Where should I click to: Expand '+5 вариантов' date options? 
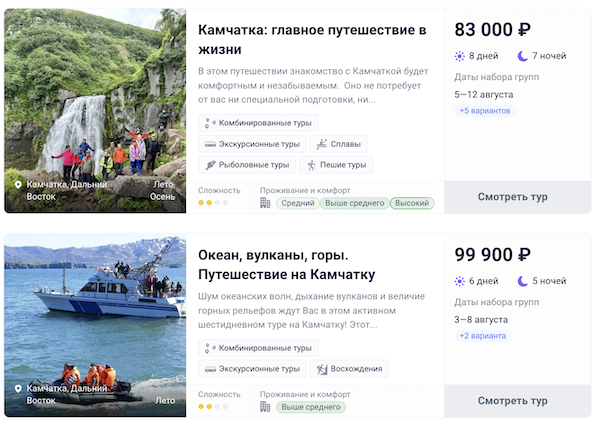click(485, 111)
